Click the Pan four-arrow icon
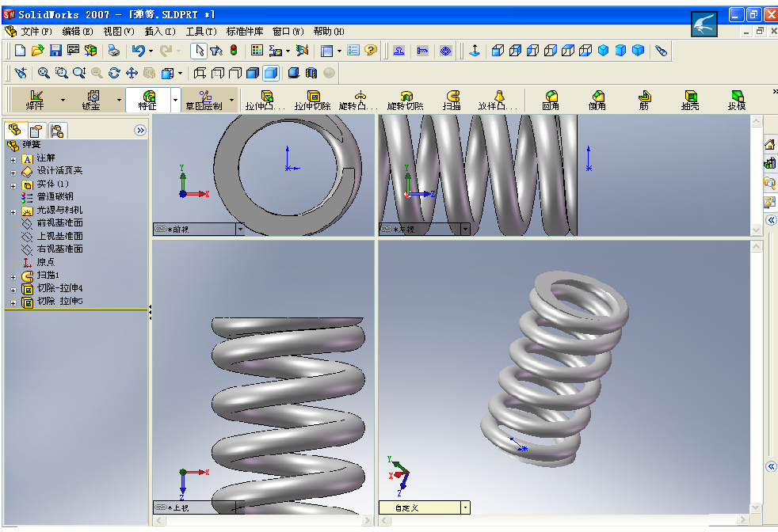 132,74
